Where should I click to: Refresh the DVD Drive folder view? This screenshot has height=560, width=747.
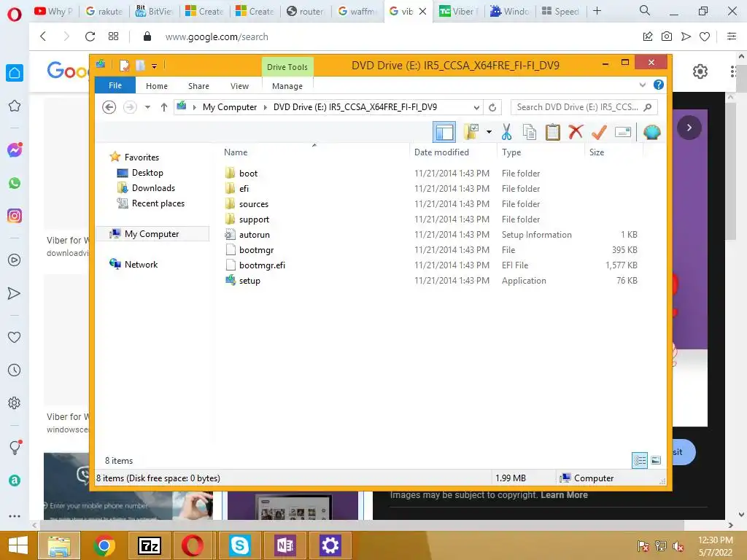(492, 108)
